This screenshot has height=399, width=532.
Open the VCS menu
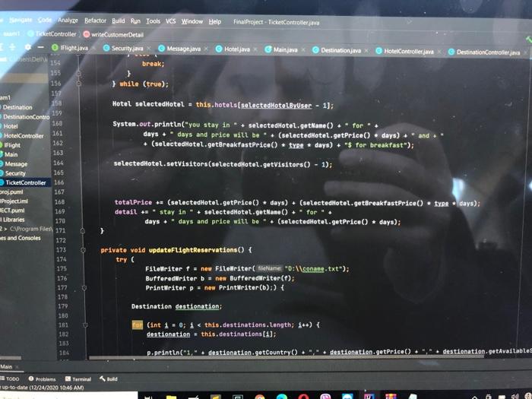tap(171, 21)
